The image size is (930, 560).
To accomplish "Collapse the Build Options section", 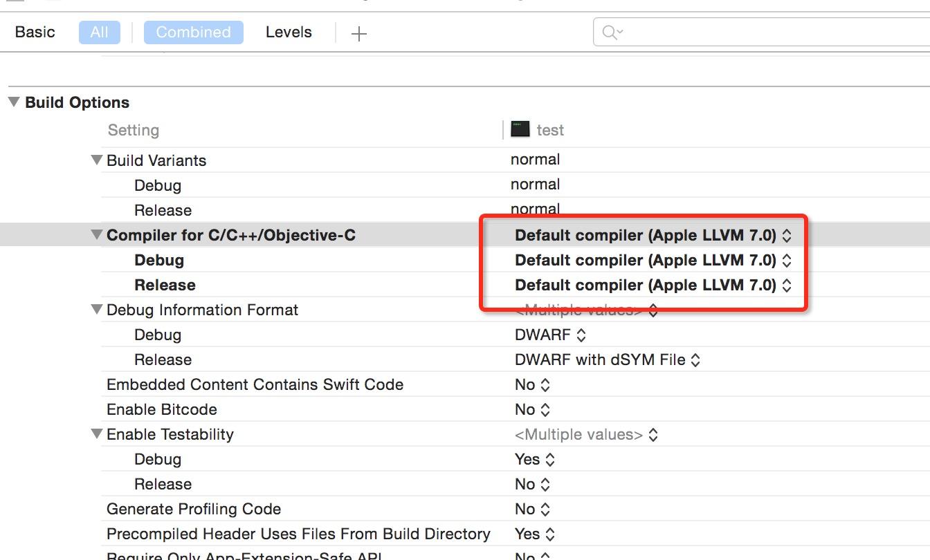I will click(x=14, y=102).
